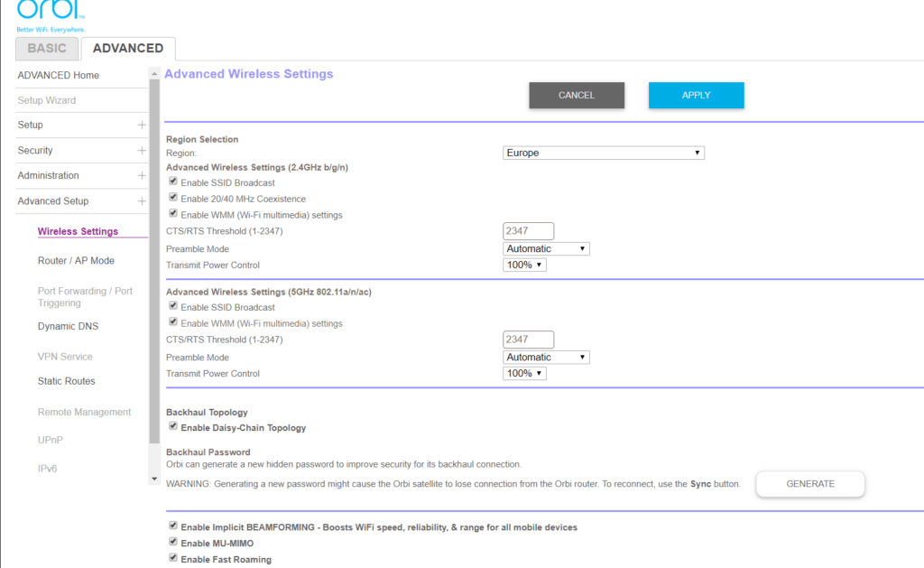Open 5GHz Transmit Power Control dropdown
Viewport: 924px width, 568px height.
[524, 374]
